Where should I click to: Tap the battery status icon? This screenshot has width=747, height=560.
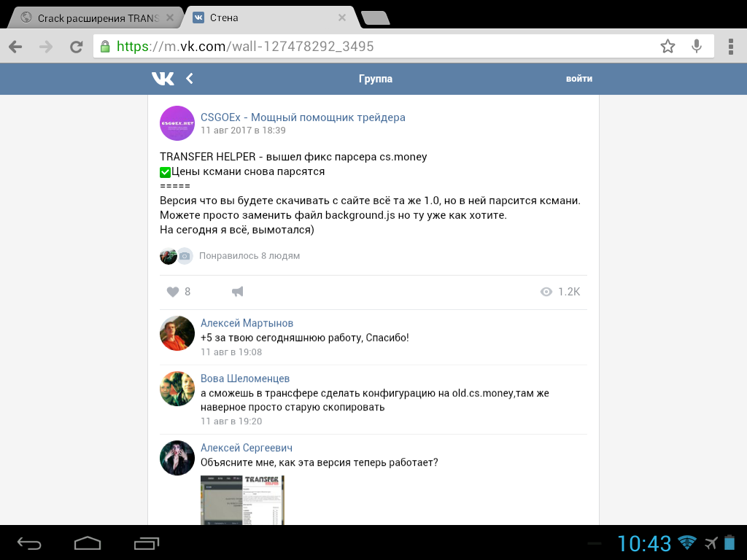(729, 542)
